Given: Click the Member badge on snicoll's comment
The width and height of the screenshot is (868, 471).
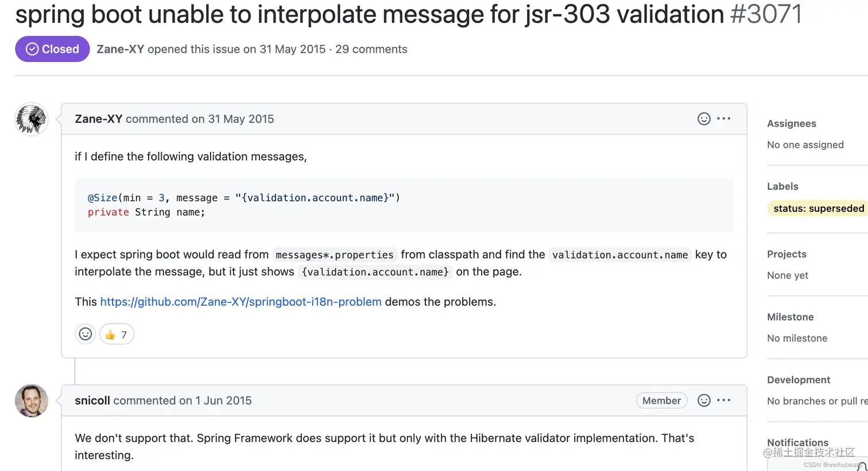Looking at the screenshot, I should pyautogui.click(x=661, y=400).
